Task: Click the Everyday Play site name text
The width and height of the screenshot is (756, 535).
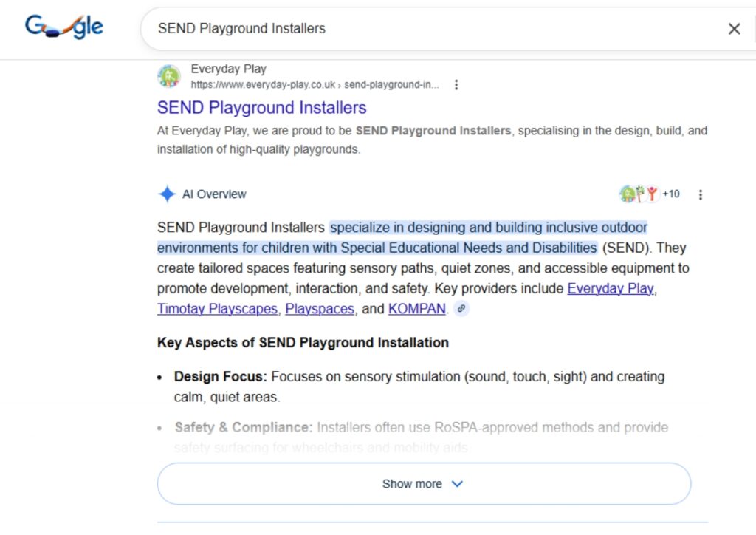Action: coord(229,69)
